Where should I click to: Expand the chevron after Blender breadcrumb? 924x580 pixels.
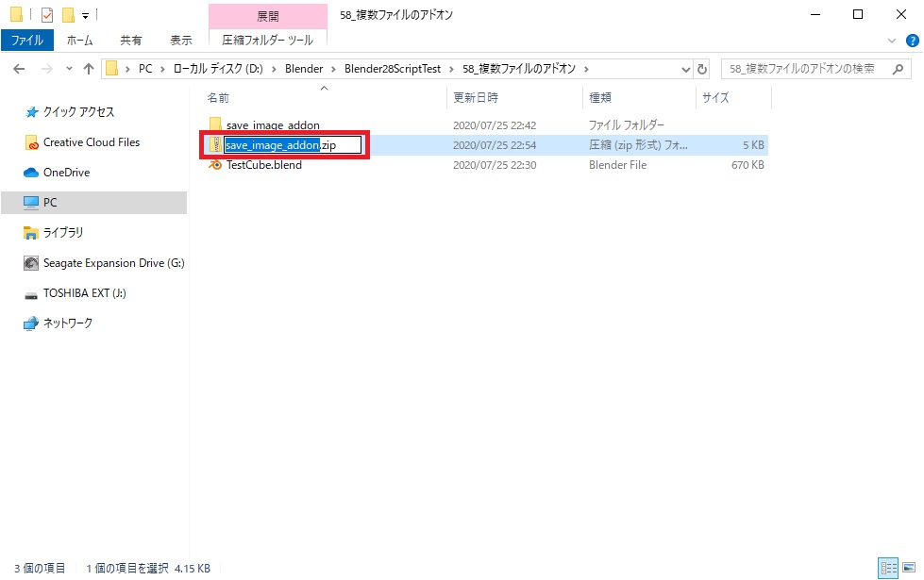[333, 69]
